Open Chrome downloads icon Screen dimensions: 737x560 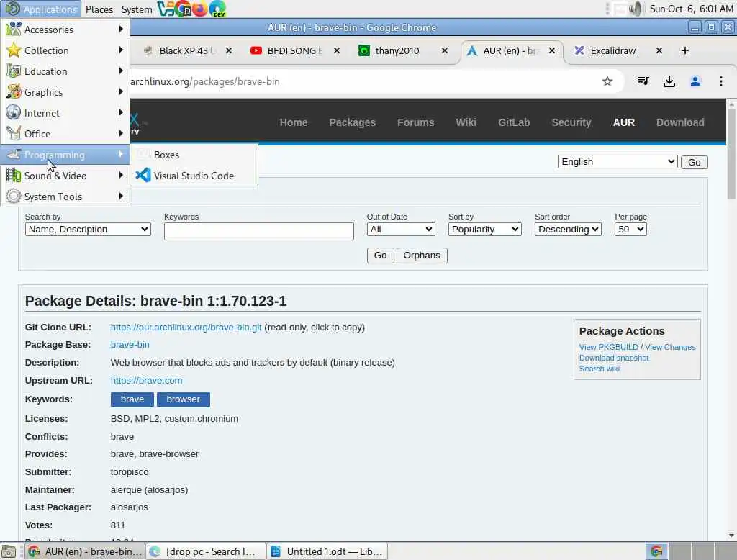669,81
